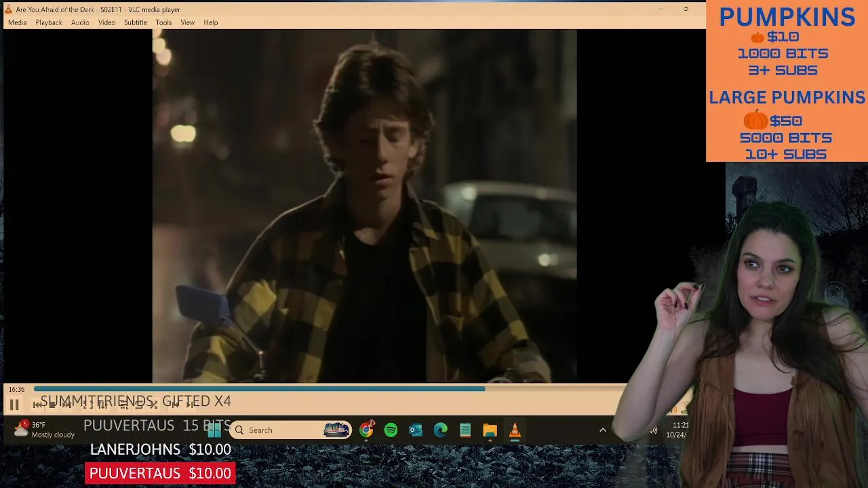The height and width of the screenshot is (488, 868).
Task: Click the SUMMITFRIENDS GIFTED X4 text
Action: point(136,401)
